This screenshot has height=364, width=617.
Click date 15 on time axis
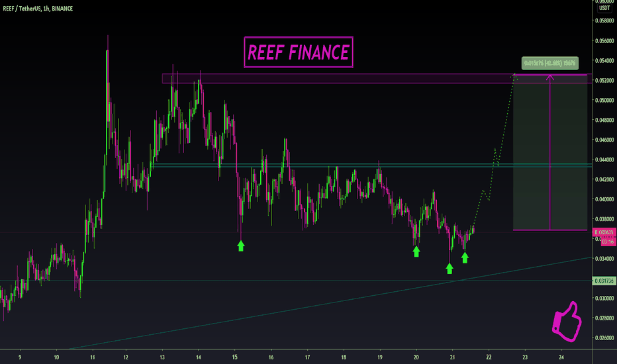(x=234, y=357)
